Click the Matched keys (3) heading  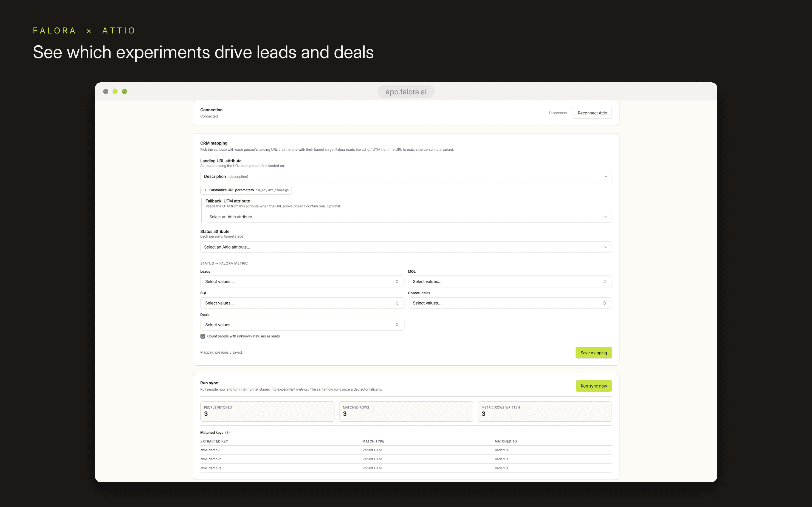[215, 433]
